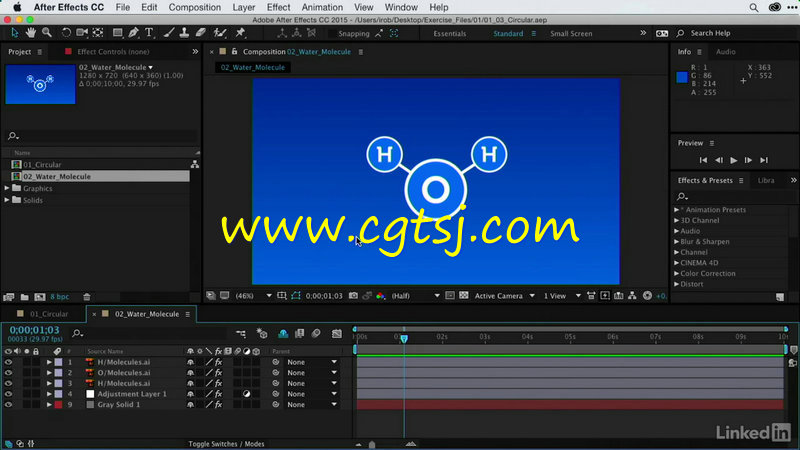Select the Pen tool

[x=134, y=33]
